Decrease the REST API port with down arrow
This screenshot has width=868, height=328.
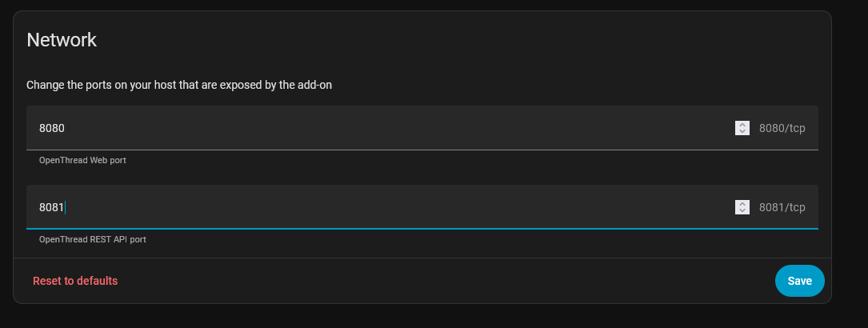pos(742,211)
